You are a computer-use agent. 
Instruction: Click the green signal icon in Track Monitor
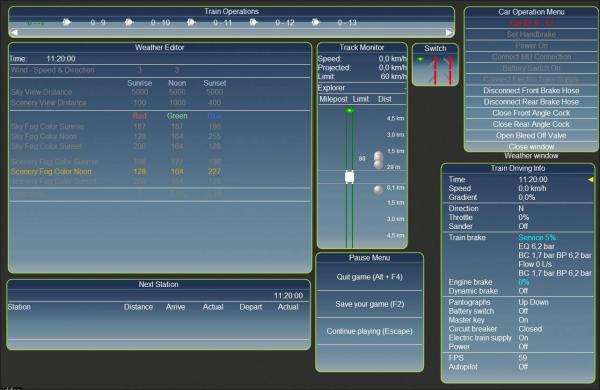click(x=349, y=111)
